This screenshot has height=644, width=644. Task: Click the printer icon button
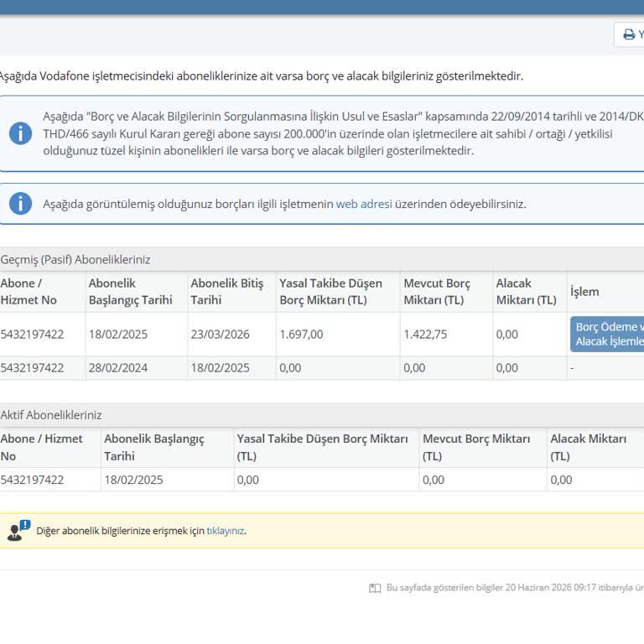click(629, 34)
